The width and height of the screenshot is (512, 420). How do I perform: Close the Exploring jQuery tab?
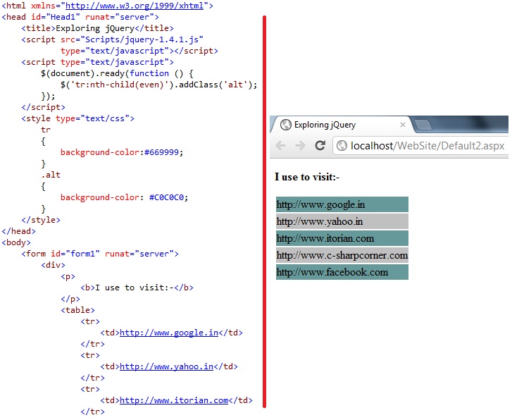tap(403, 125)
